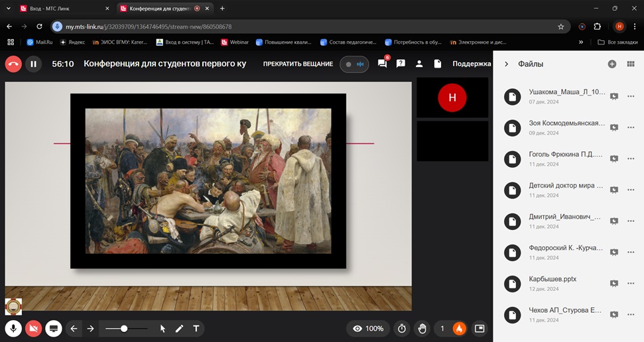644x342 pixels.
Task: Click the browser address bar URL
Action: (x=149, y=27)
